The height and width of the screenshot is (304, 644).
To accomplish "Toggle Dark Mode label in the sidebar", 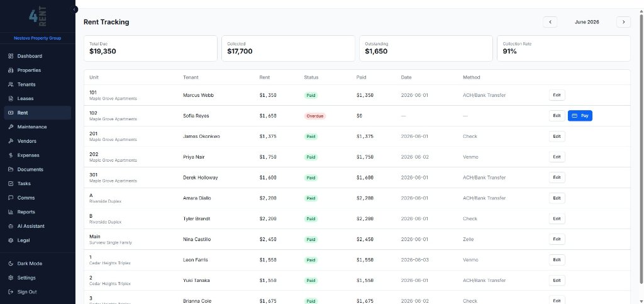I will click(30, 264).
